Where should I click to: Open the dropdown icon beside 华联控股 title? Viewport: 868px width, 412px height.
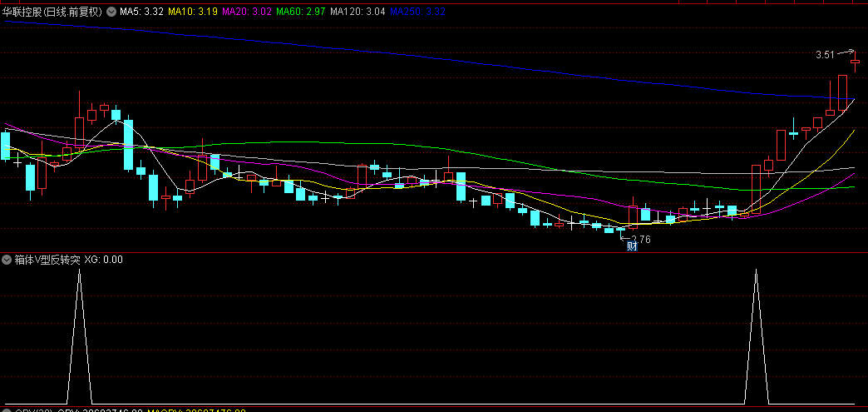pyautogui.click(x=111, y=12)
